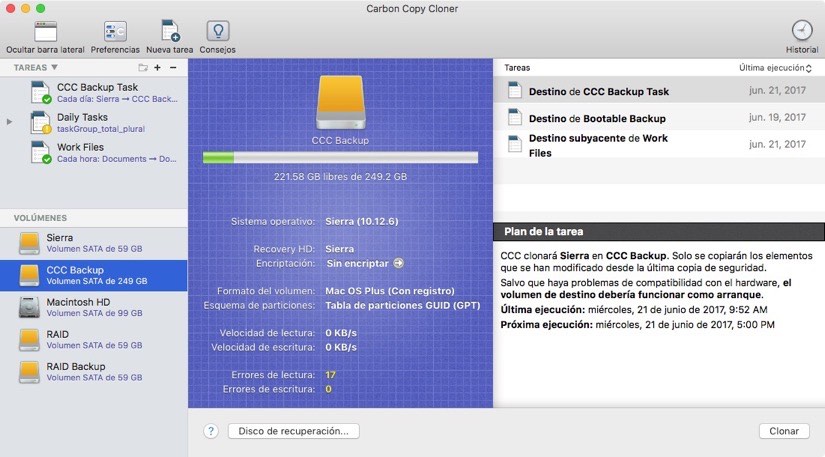The image size is (825, 457).
Task: Click the RAID Backup drive icon
Action: coord(29,372)
